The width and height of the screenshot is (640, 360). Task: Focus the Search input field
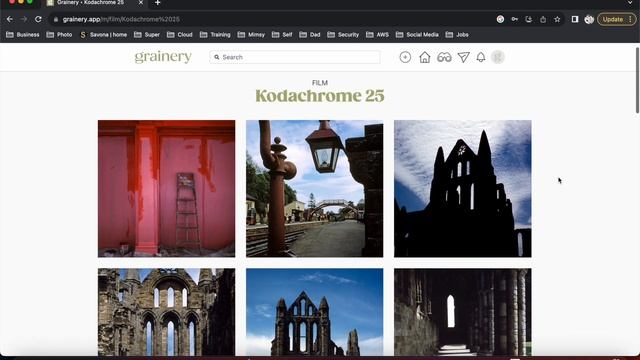295,57
